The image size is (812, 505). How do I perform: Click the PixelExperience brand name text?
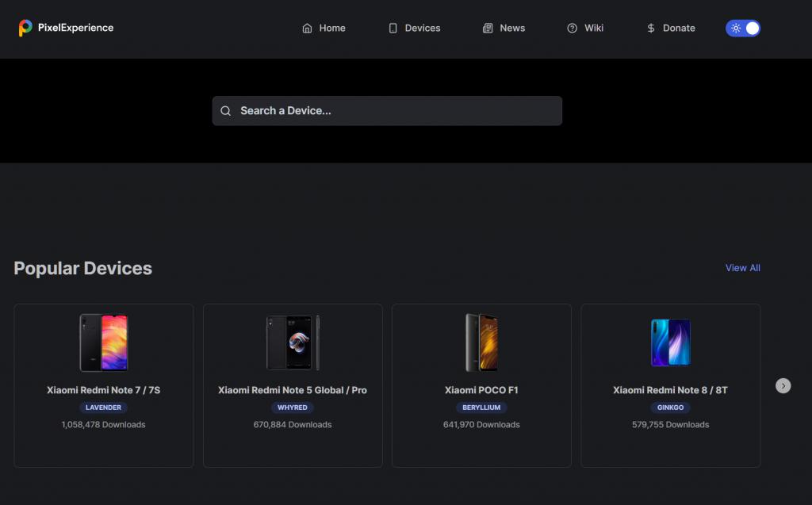click(75, 28)
